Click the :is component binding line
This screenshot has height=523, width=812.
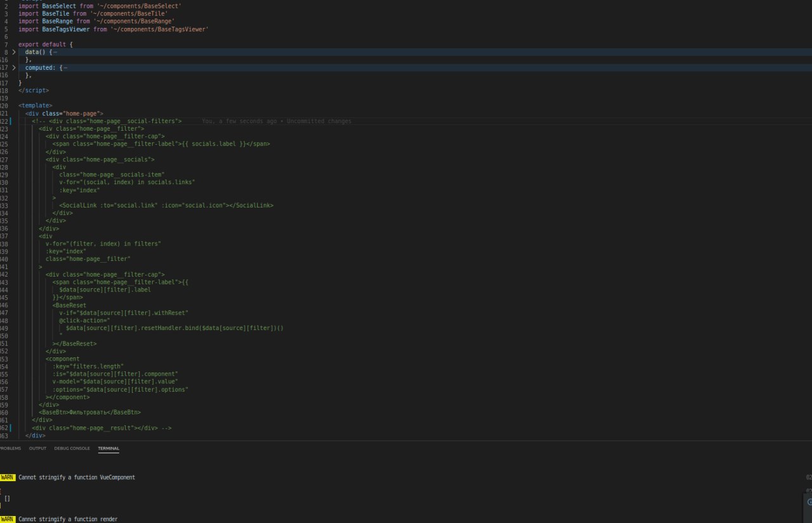pos(115,374)
